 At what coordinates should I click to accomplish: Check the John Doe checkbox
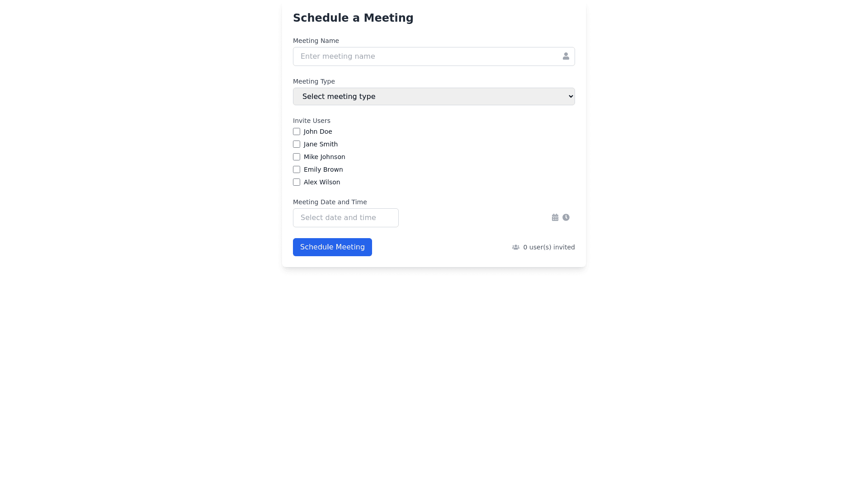point(297,131)
